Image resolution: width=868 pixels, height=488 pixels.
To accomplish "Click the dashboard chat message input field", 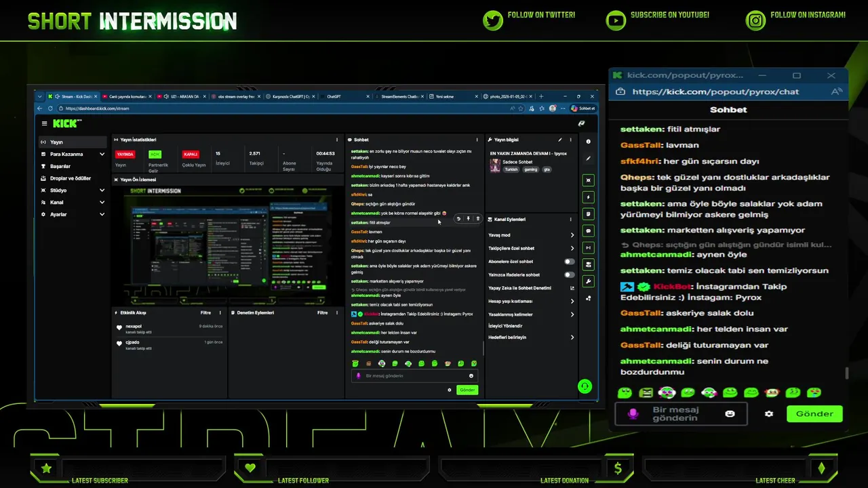I will 414,375.
